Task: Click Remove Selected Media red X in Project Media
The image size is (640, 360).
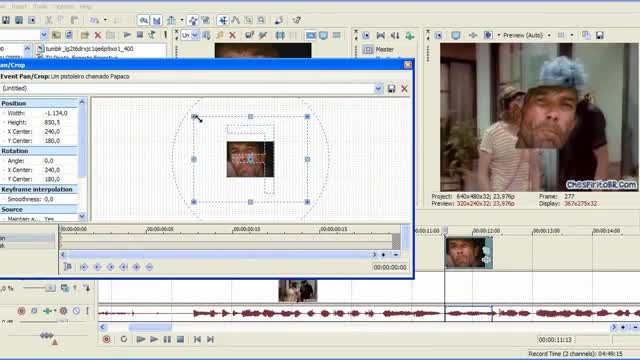Action: click(98, 36)
